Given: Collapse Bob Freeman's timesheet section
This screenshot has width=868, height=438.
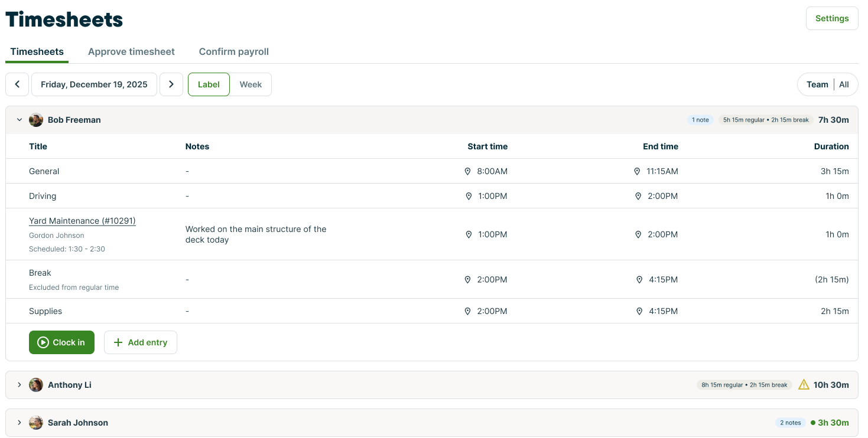Looking at the screenshot, I should pos(19,120).
